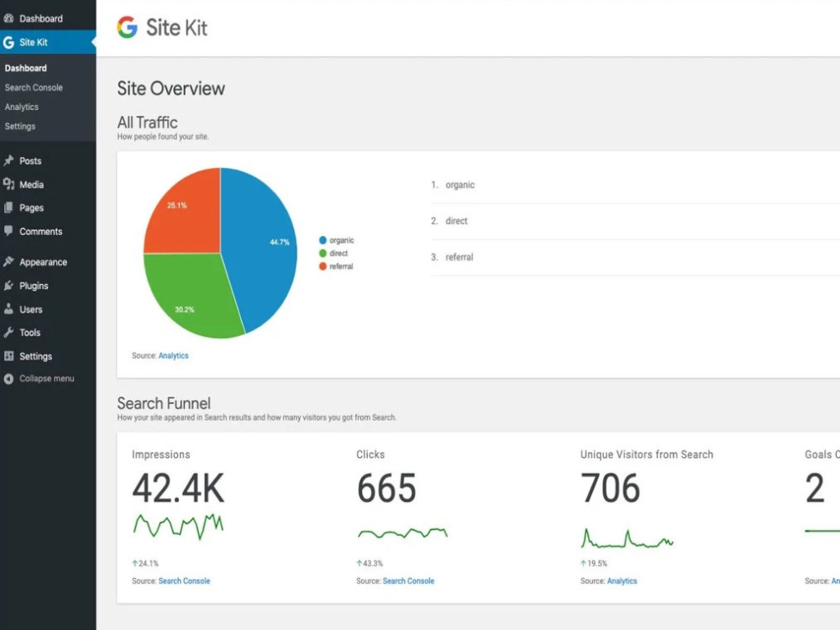Viewport: 840px width, 630px height.
Task: Click the Site Kit Google G sidebar icon
Action: 8,42
